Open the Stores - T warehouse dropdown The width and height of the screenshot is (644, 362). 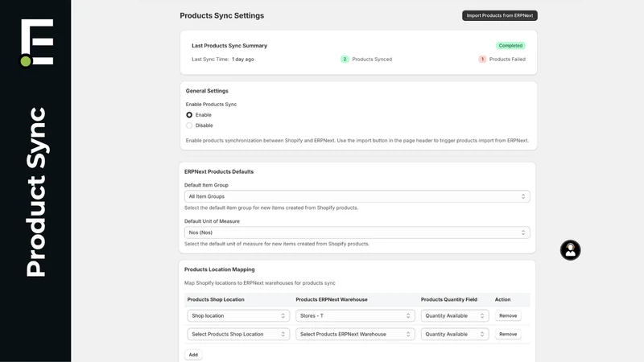[x=355, y=315]
